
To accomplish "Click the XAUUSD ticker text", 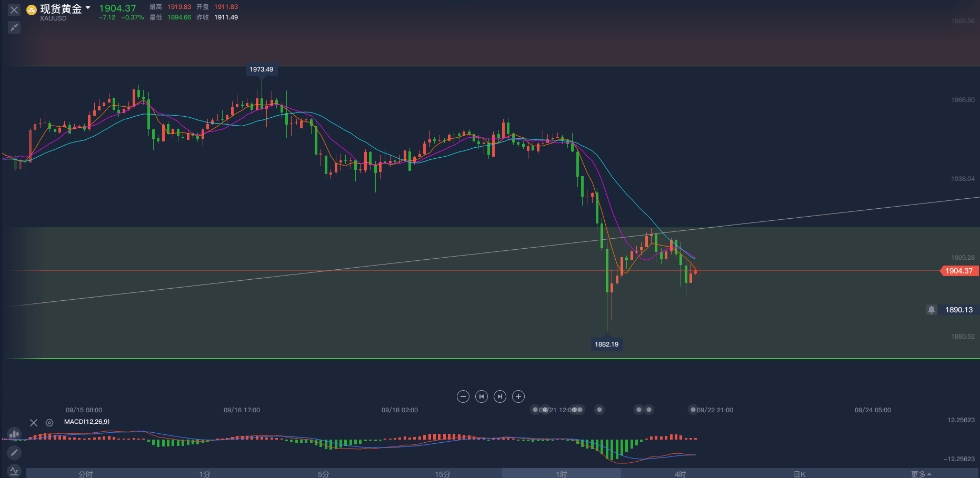I will point(53,18).
